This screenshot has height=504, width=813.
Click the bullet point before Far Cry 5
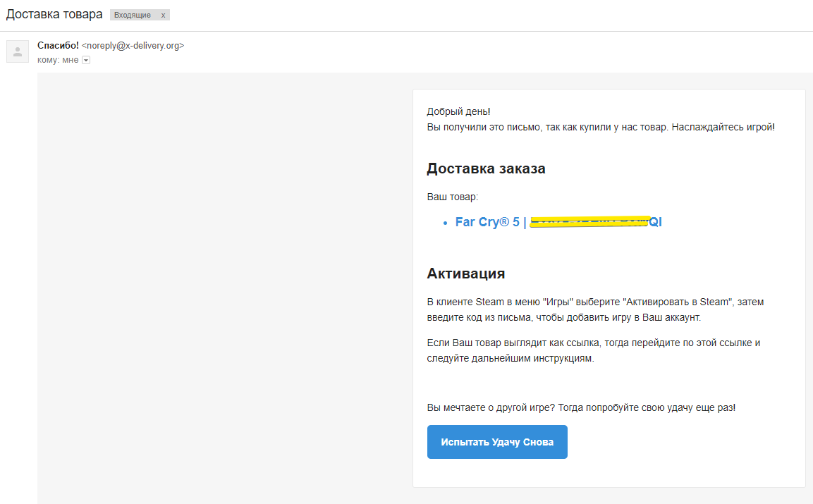445,223
